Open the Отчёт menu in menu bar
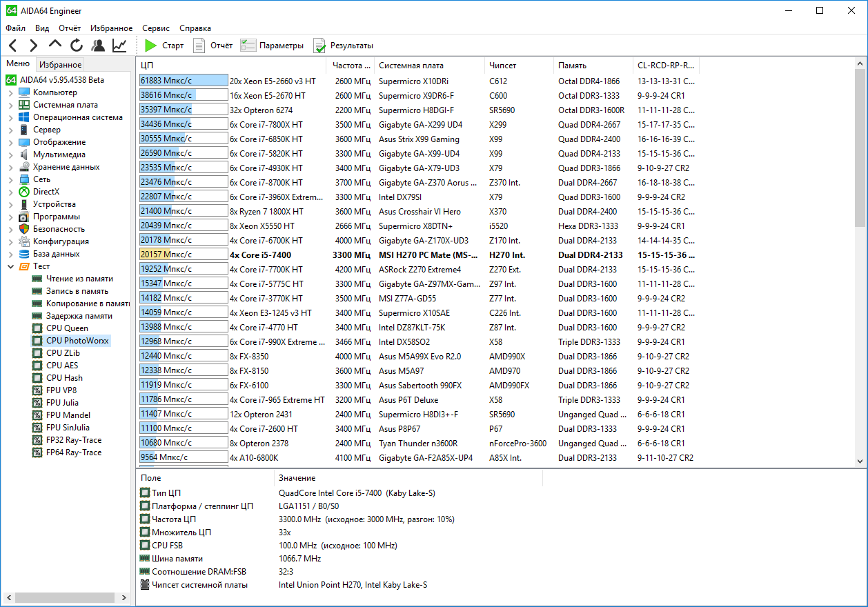The width and height of the screenshot is (868, 607). point(70,28)
